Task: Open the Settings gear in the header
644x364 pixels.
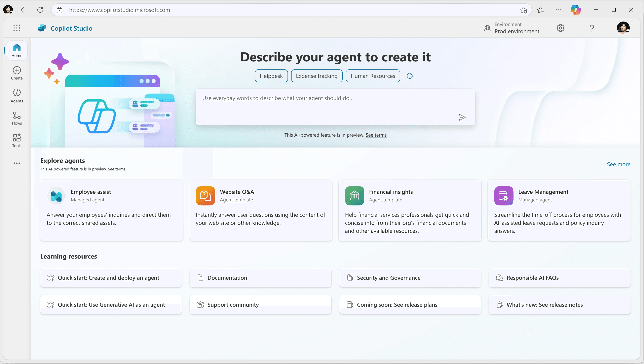Action: coord(560,28)
